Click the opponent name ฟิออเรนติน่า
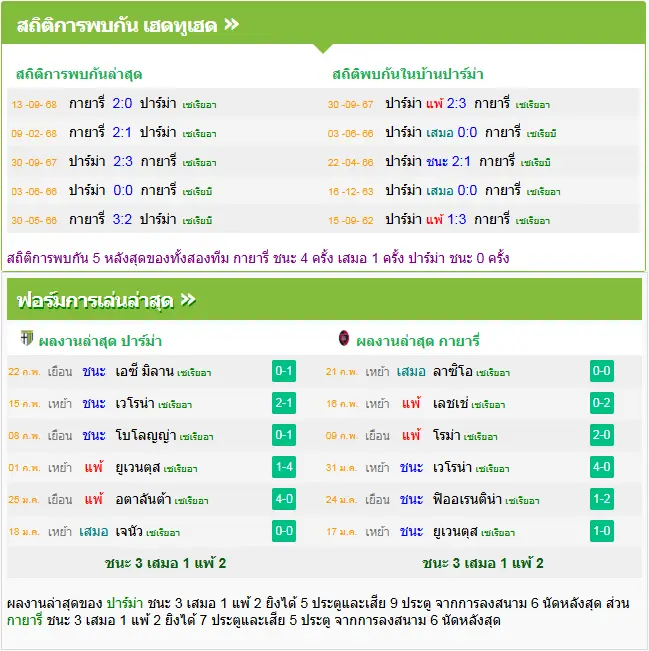The width and height of the screenshot is (649, 651). point(467,499)
